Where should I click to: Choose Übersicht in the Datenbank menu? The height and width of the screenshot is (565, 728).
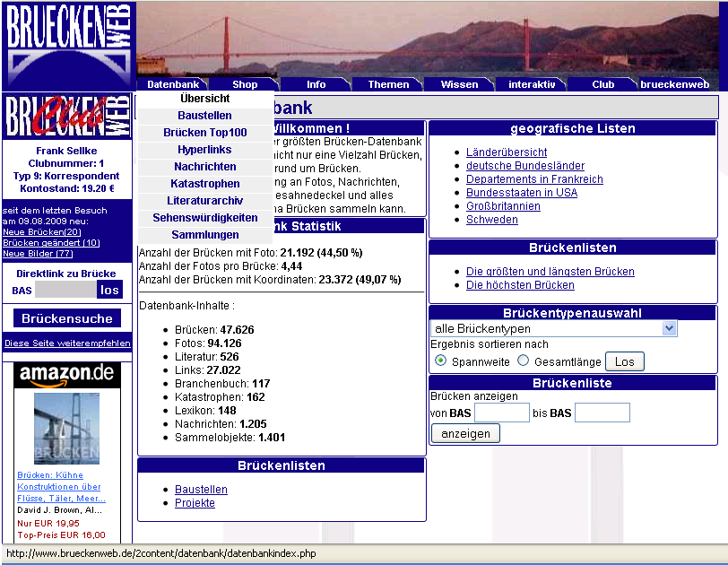point(205,99)
